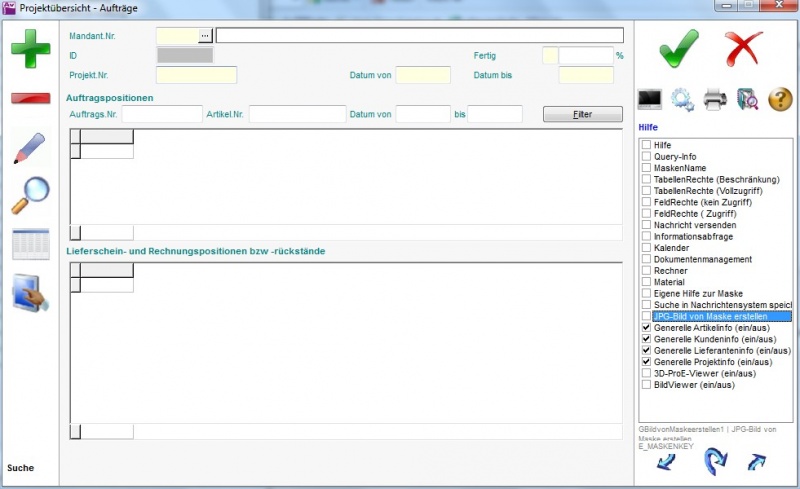
Task: Disable Generelle Projektinfo checkbox
Action: coord(646,362)
